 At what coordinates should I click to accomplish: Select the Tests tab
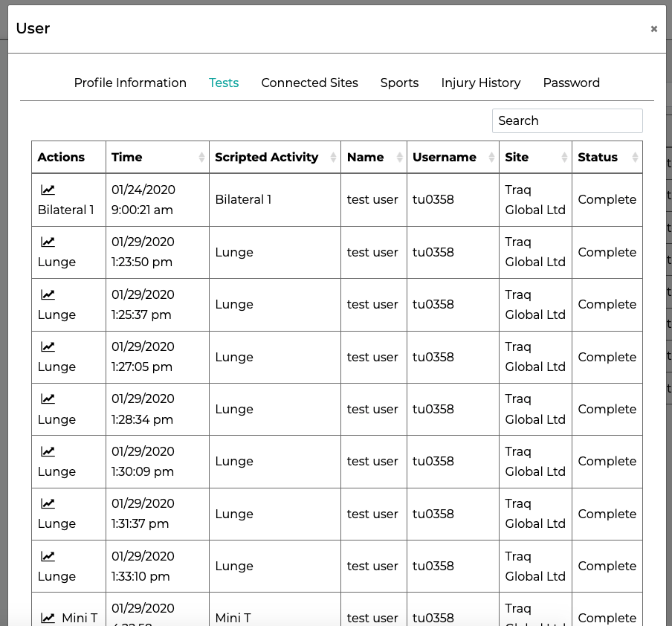224,83
